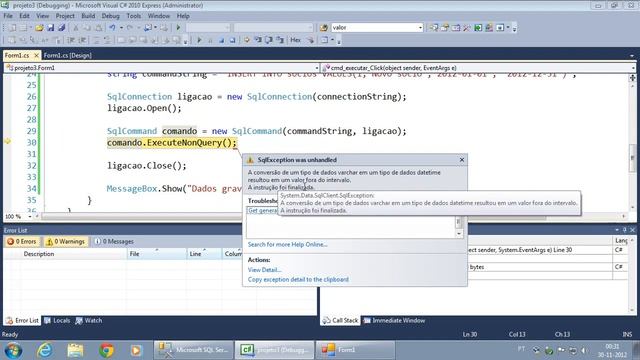Switch to the Immediate Window tab
This screenshot has height=360, width=640.
(394, 321)
